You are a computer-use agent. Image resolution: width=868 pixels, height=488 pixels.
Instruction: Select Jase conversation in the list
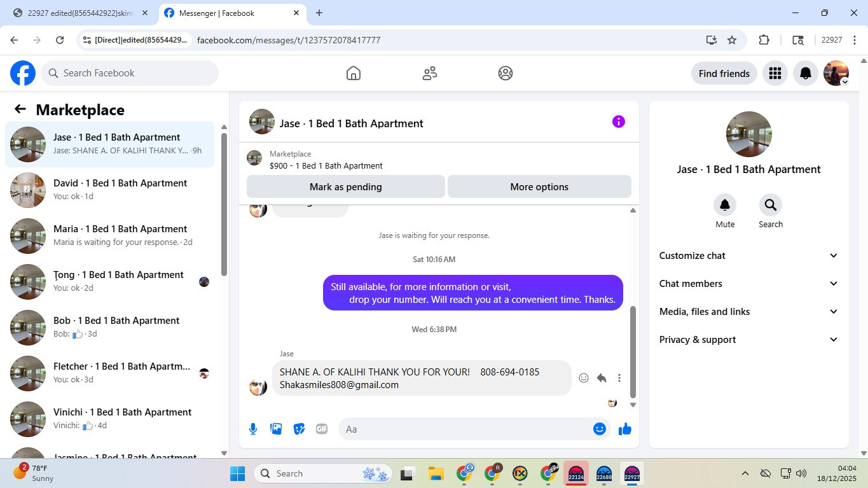(110, 144)
